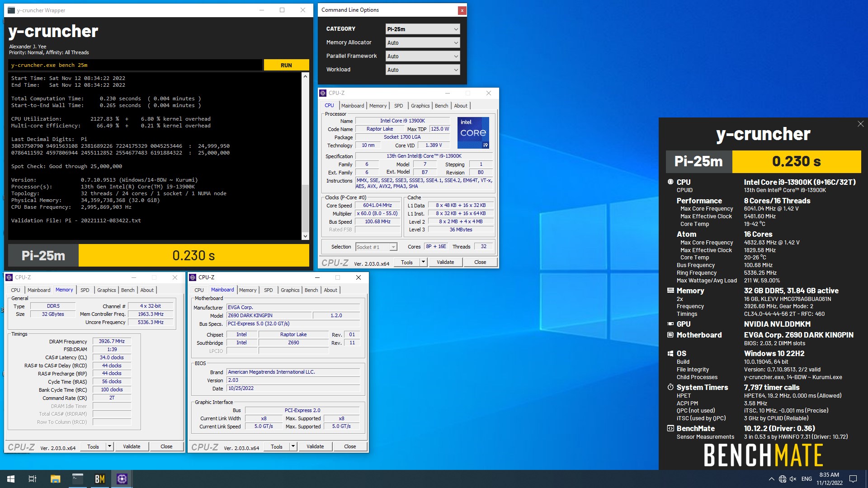Click Validate in CPU-Z CPU window

445,262
